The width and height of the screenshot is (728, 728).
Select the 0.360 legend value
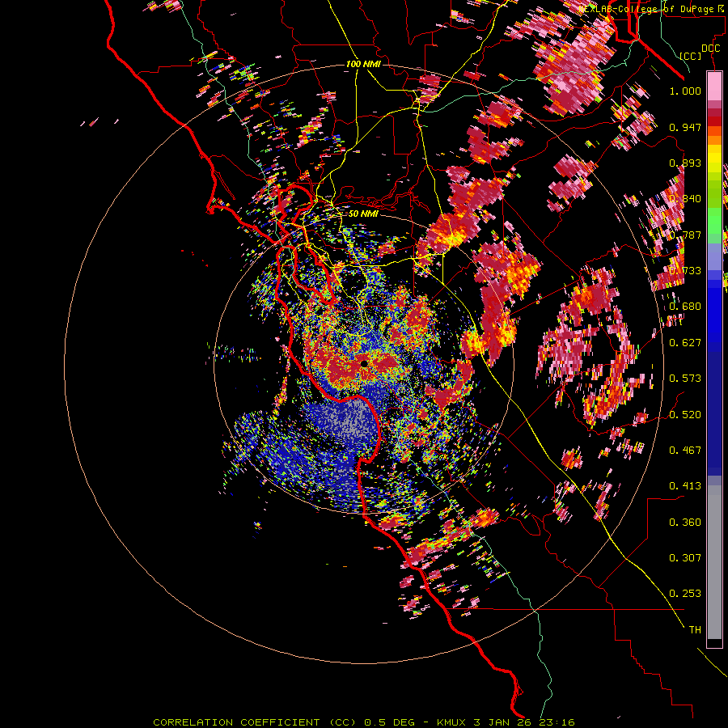click(x=685, y=523)
